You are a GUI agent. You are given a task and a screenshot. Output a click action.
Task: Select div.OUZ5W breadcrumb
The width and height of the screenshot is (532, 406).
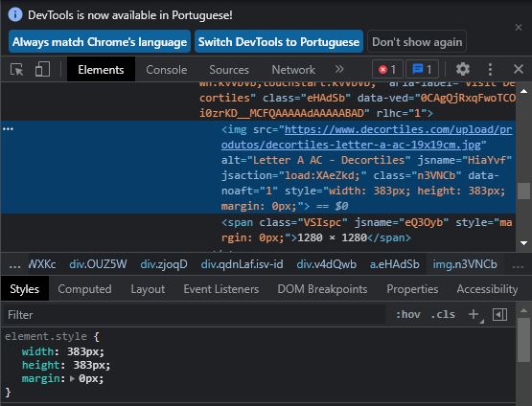98,264
